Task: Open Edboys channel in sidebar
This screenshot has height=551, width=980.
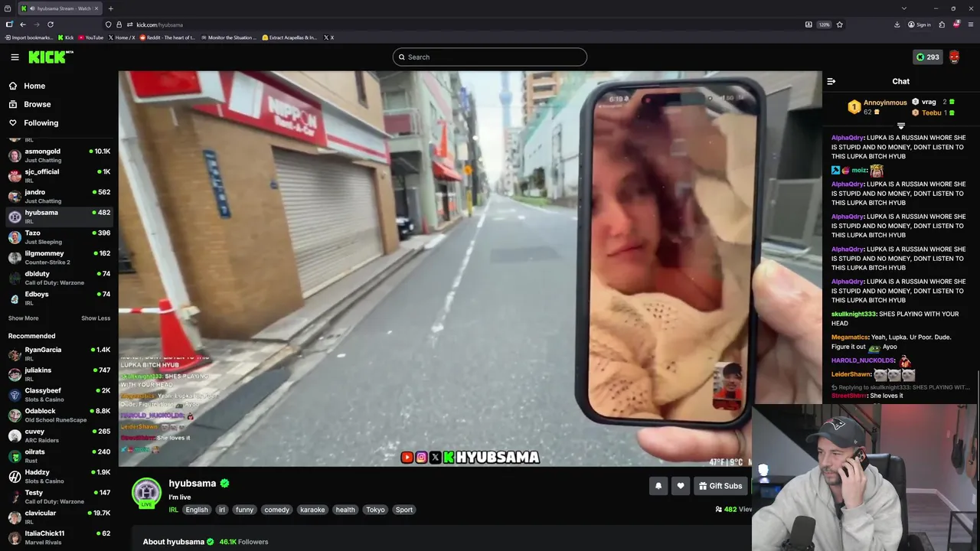Action: (59, 298)
